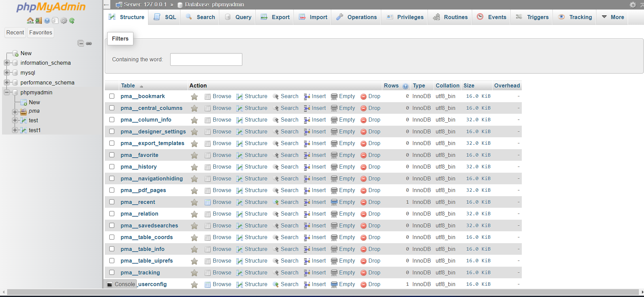Click the phpMyAdmin logo
Image resolution: width=644 pixels, height=297 pixels.
click(51, 7)
